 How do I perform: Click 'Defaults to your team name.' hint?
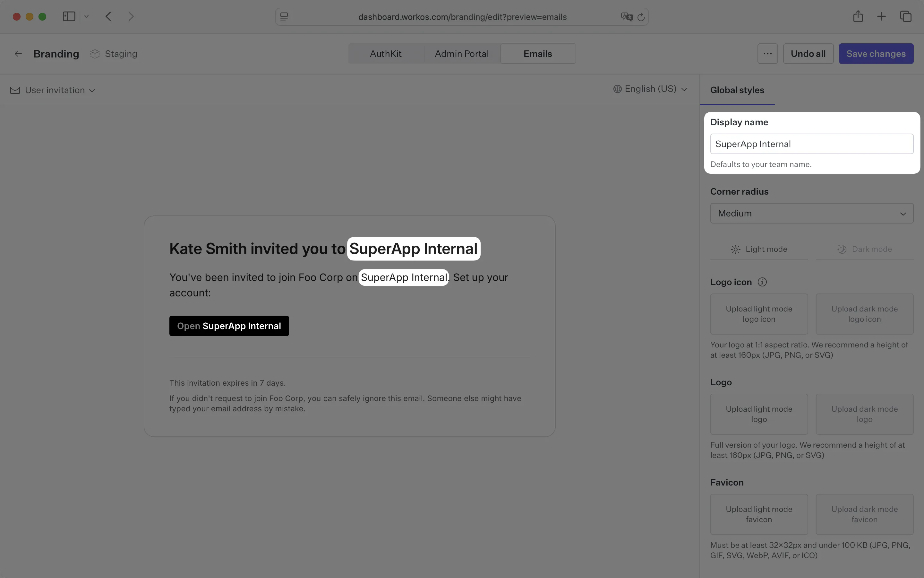(761, 164)
